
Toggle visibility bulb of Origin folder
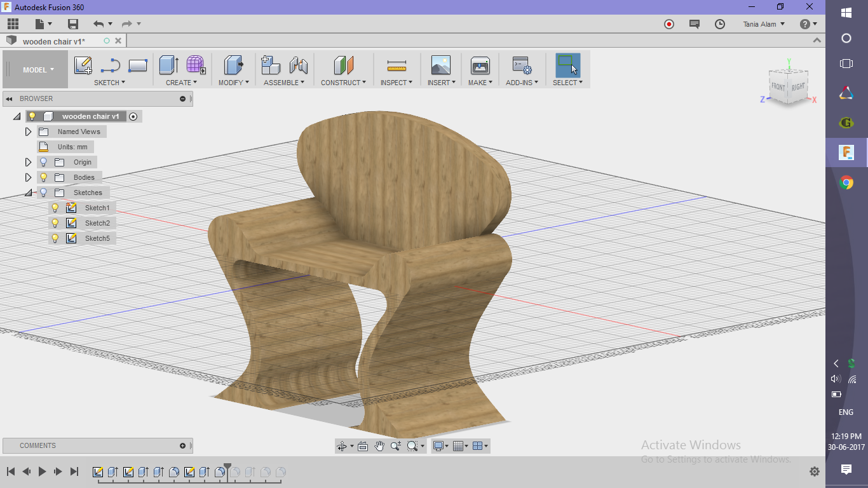(x=44, y=162)
